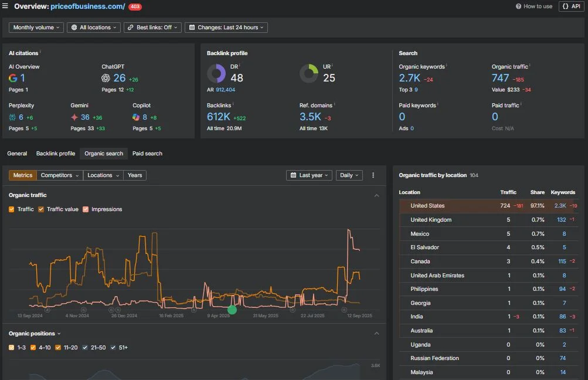Viewport: 588px width, 380px height.
Task: Toggle the Traffic value checkbox
Action: coord(41,209)
